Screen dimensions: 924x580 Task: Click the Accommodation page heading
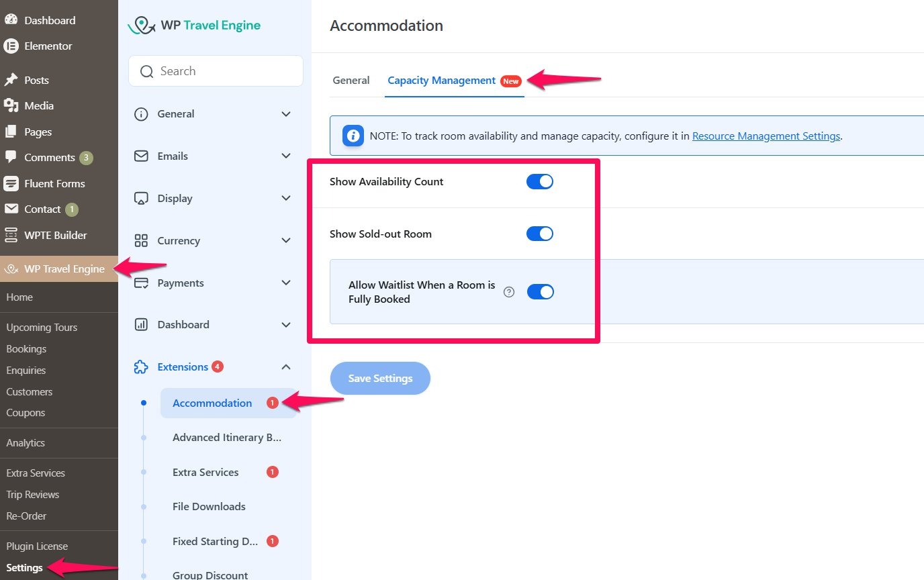tap(387, 26)
